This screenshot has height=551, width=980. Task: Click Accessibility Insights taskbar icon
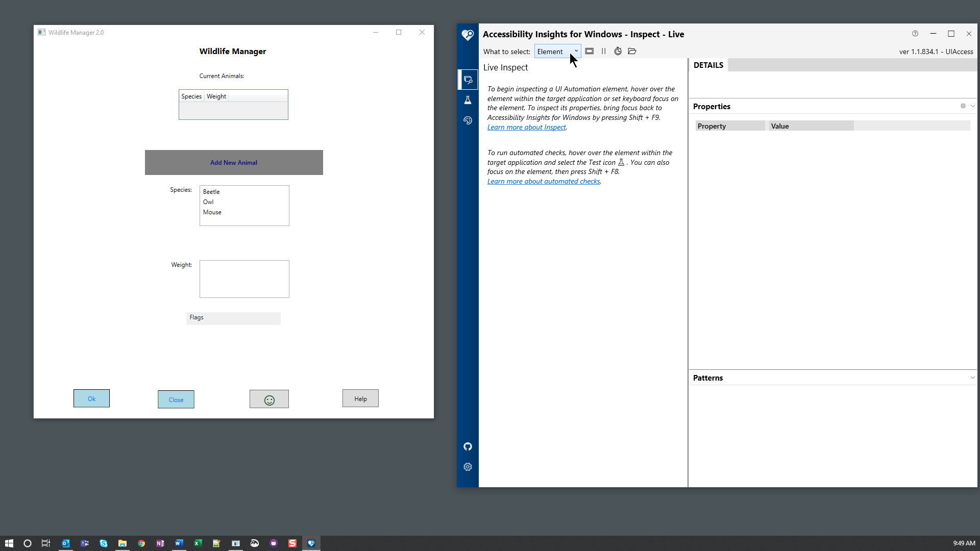point(311,543)
